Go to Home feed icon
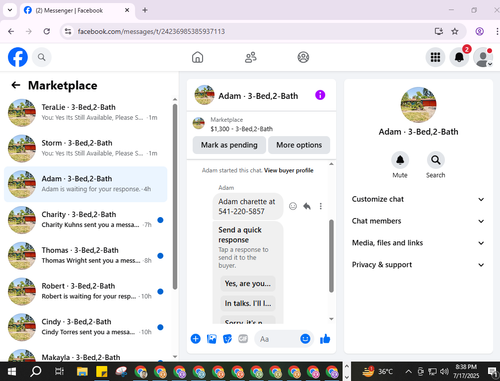This screenshot has height=381, width=500. pyautogui.click(x=197, y=57)
